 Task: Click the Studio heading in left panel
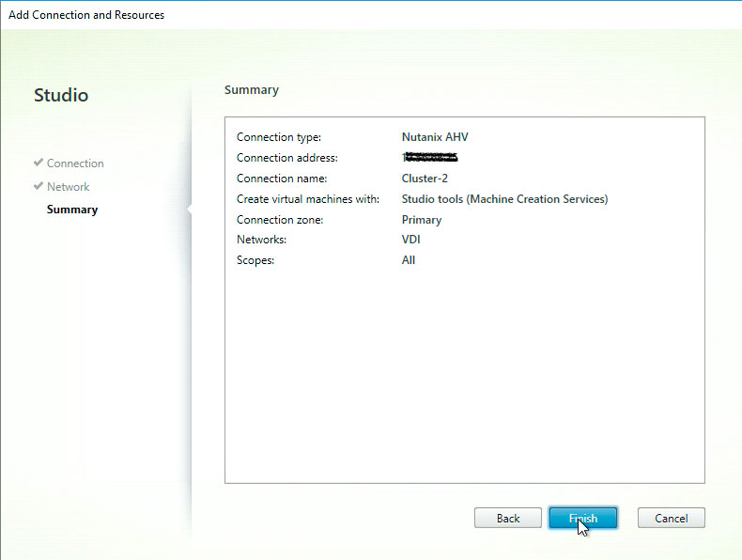[61, 96]
